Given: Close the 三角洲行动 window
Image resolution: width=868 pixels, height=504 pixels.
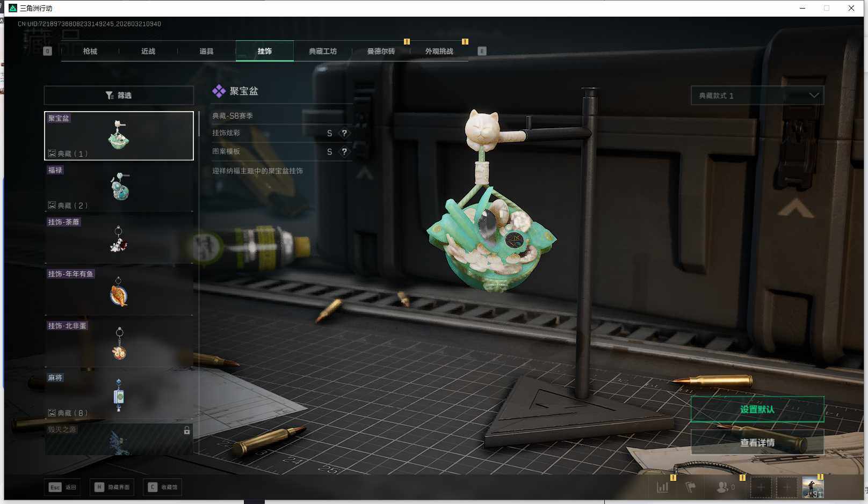Looking at the screenshot, I should pyautogui.click(x=851, y=8).
